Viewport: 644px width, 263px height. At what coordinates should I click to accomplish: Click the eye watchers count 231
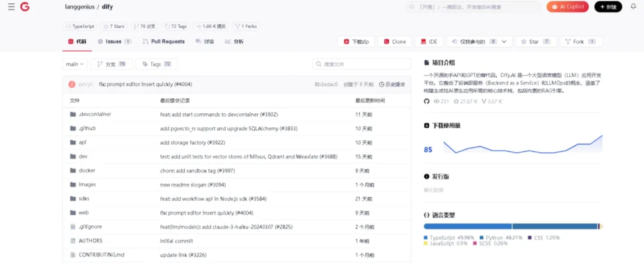[x=441, y=101]
